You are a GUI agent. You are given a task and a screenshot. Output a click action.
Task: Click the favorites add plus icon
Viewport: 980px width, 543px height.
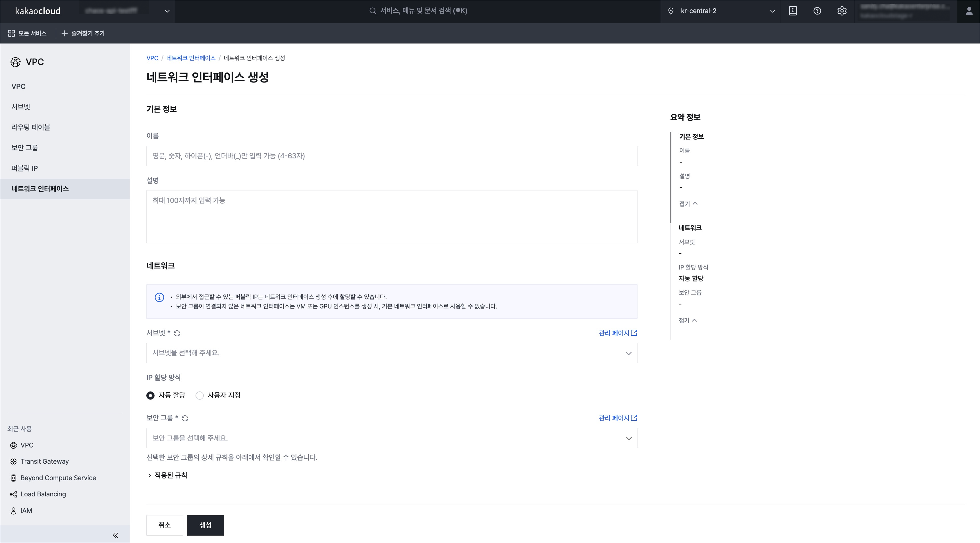(x=64, y=33)
